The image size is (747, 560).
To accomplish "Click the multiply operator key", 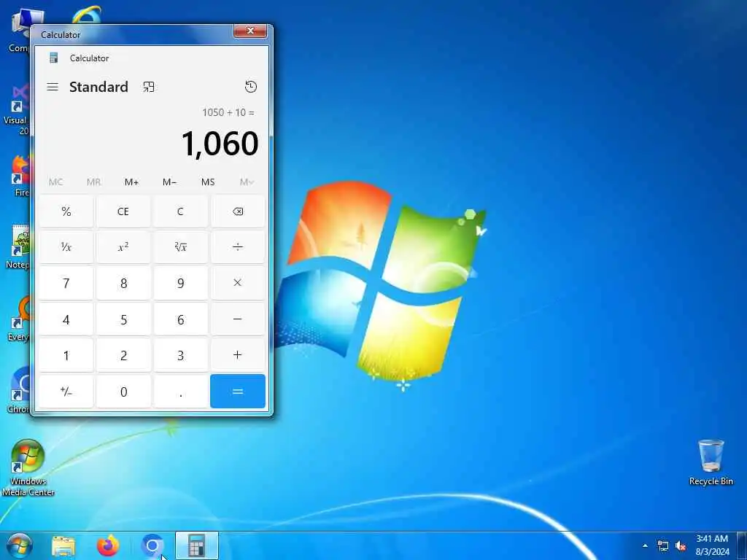I will click(238, 283).
